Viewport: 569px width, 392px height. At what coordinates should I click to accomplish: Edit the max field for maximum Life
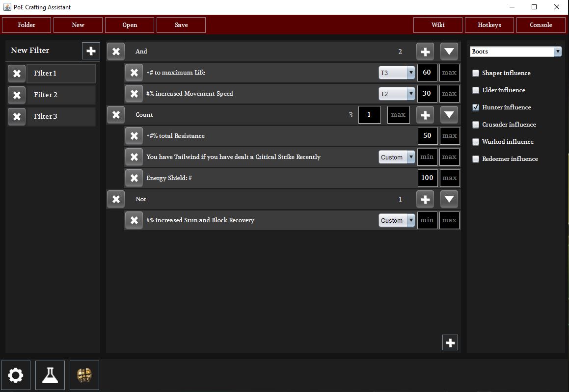(449, 73)
